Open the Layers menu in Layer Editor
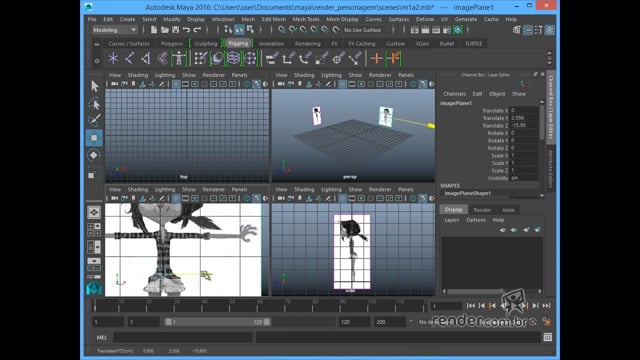The height and width of the screenshot is (360, 640). [x=451, y=220]
